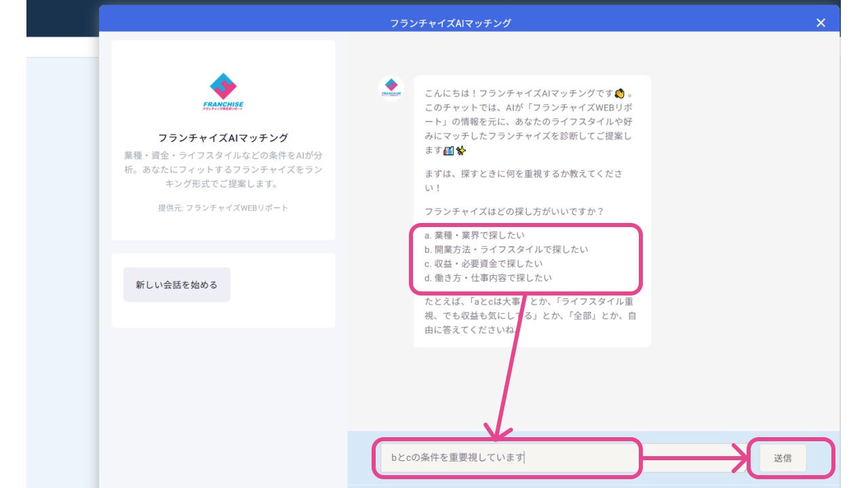Click the line まずは、探すときに何を重視するか教えてくださ
Screen dimensions: 868x488
[523, 174]
